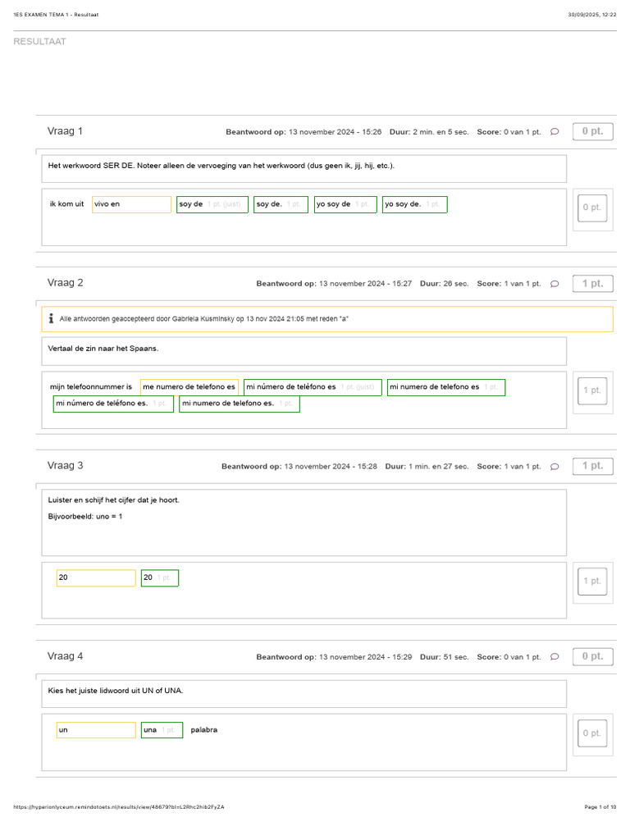Click the 'Score: 0 van 1 pt.' text in Vraag 1
630x840 pixels.
tap(509, 132)
